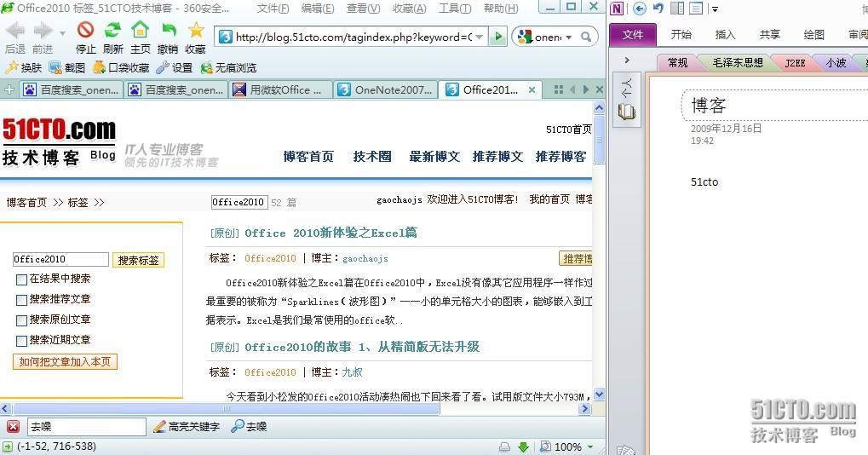Screen dimensions: 868x455
Task: Click horizontal scrollbar thumb of web page
Action: pyautogui.click(x=226, y=408)
